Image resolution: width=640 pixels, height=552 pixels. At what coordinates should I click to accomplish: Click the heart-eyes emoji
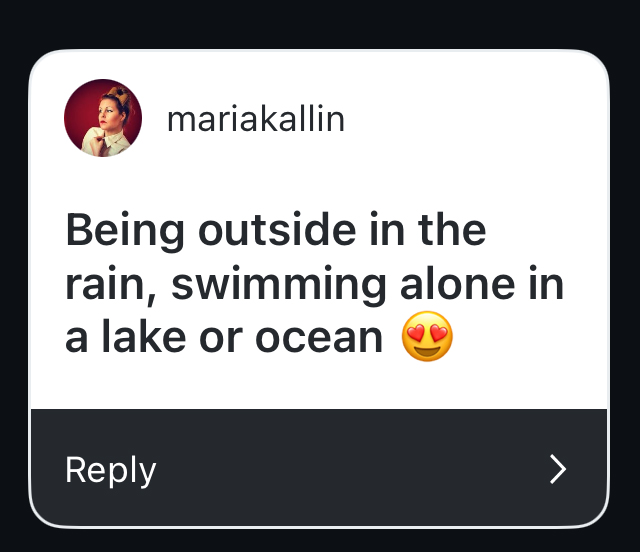click(x=427, y=338)
